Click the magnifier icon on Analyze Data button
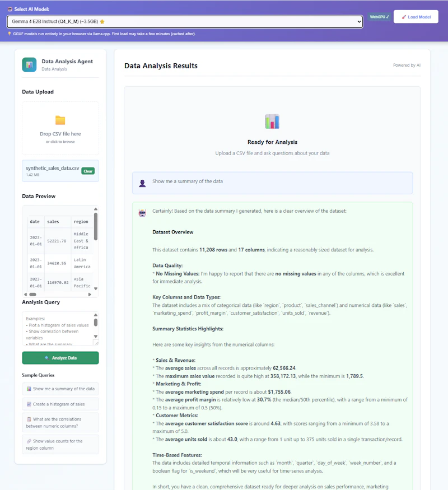 coord(47,358)
